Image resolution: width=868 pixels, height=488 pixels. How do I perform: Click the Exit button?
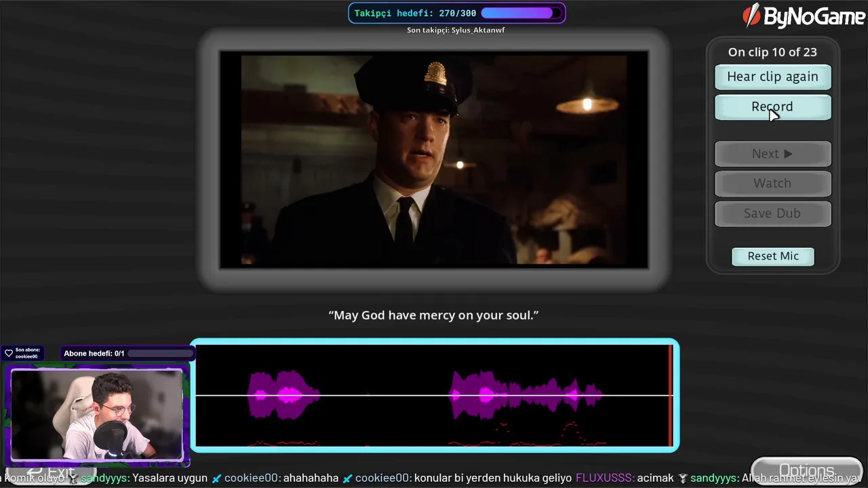click(51, 472)
